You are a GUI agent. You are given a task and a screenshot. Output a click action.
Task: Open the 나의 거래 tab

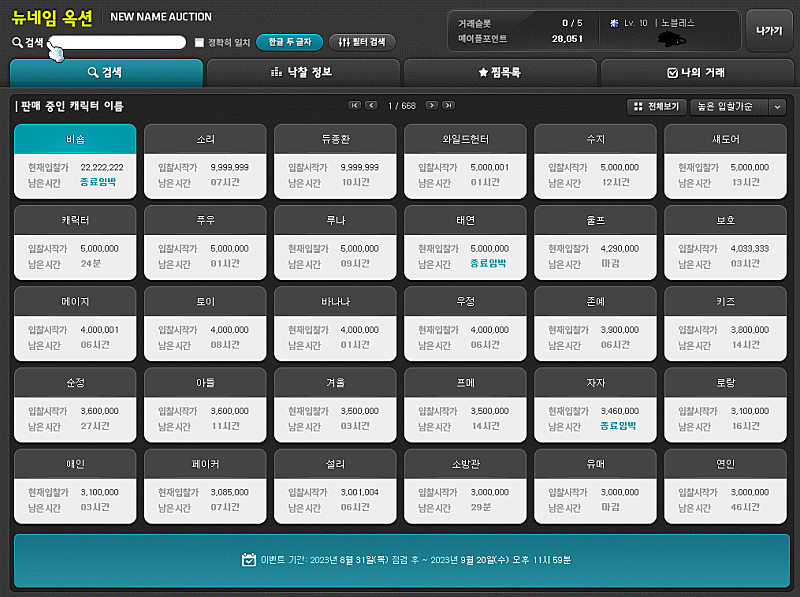tap(695, 73)
